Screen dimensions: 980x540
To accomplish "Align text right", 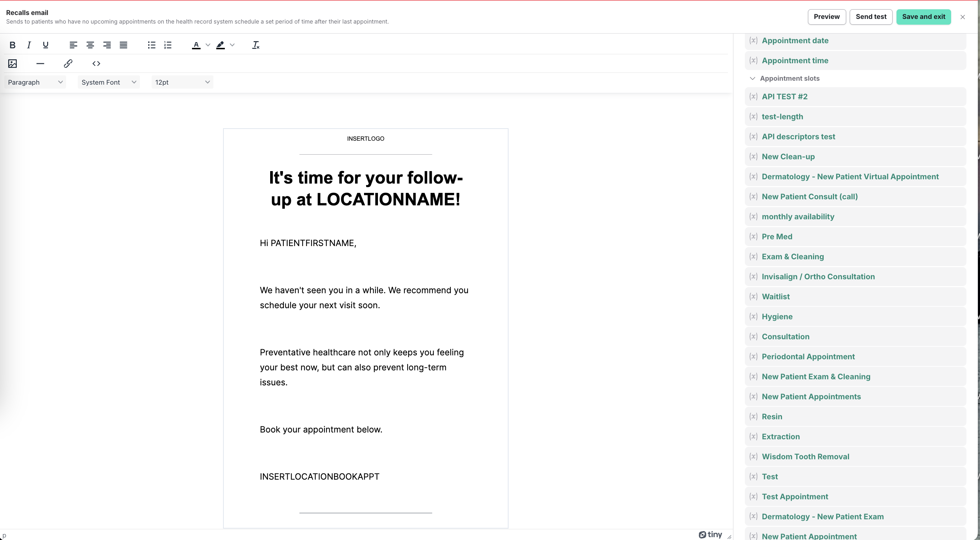I will coord(107,45).
